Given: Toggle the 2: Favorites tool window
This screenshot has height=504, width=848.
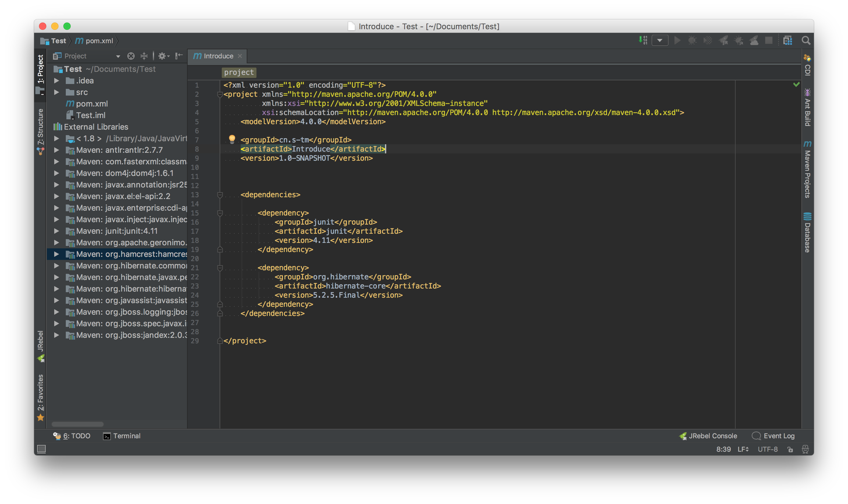Looking at the screenshot, I should (41, 398).
